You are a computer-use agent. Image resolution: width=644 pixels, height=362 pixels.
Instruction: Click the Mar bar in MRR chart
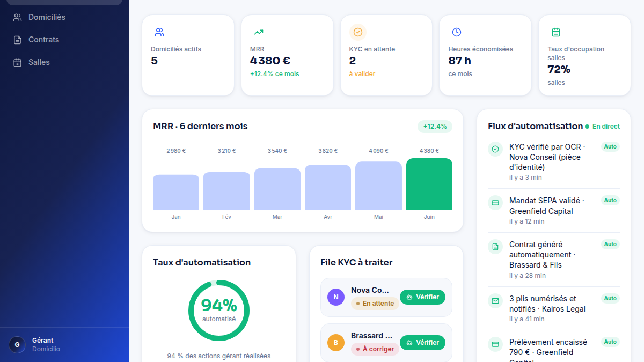click(277, 189)
